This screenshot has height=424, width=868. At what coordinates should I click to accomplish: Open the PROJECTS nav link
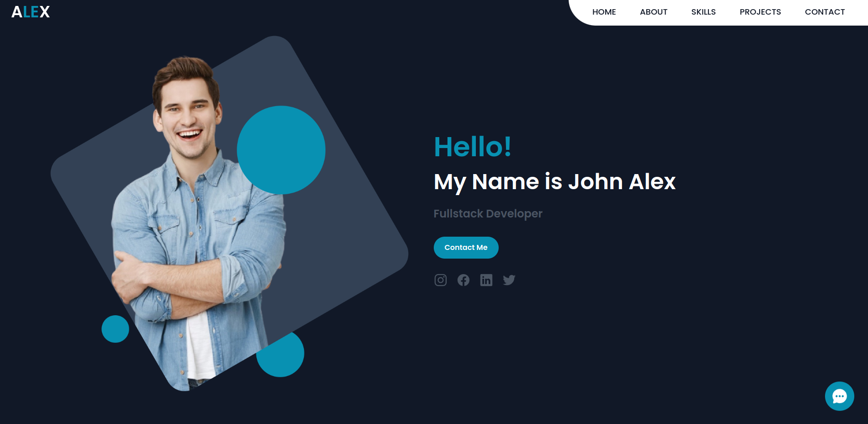[x=760, y=12]
